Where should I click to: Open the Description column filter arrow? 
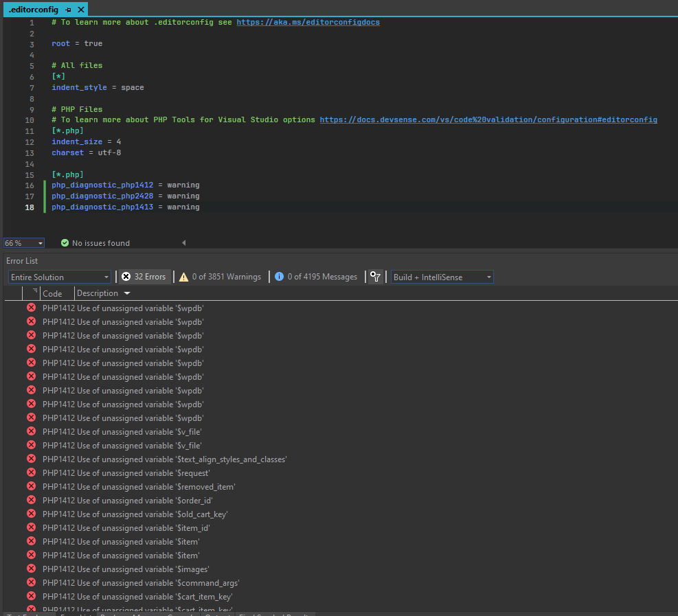coord(127,293)
